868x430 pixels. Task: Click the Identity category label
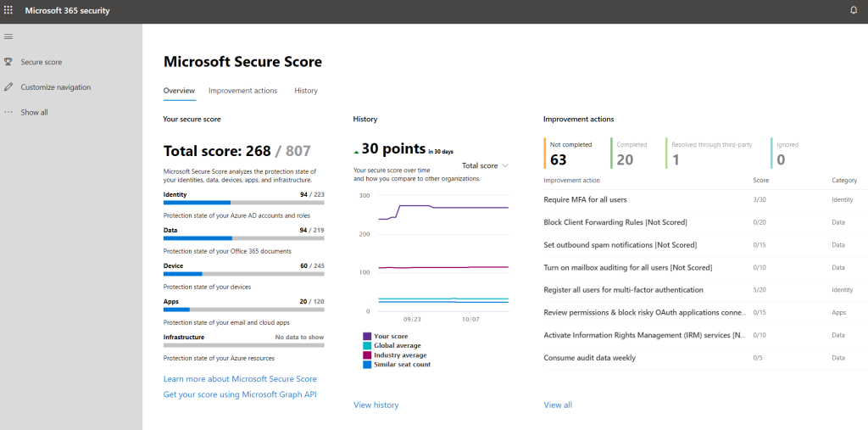pyautogui.click(x=175, y=194)
